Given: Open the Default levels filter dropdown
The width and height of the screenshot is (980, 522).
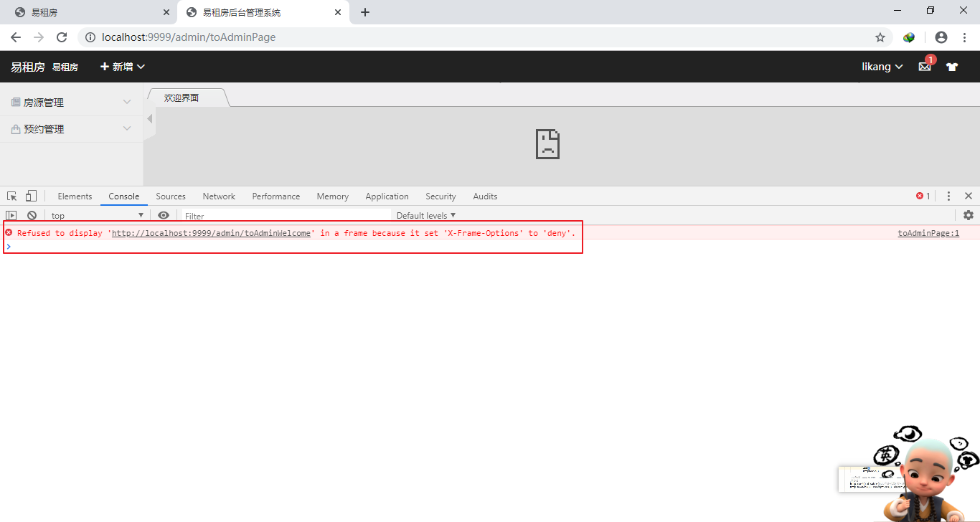Looking at the screenshot, I should [x=425, y=215].
